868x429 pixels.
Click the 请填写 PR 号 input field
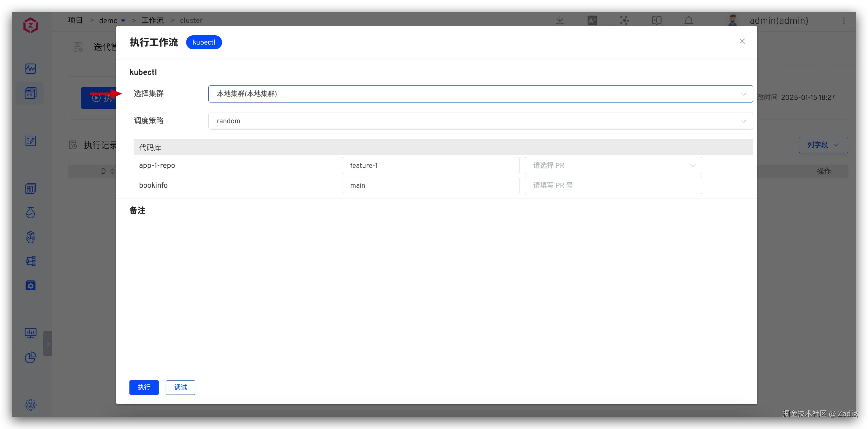[613, 185]
